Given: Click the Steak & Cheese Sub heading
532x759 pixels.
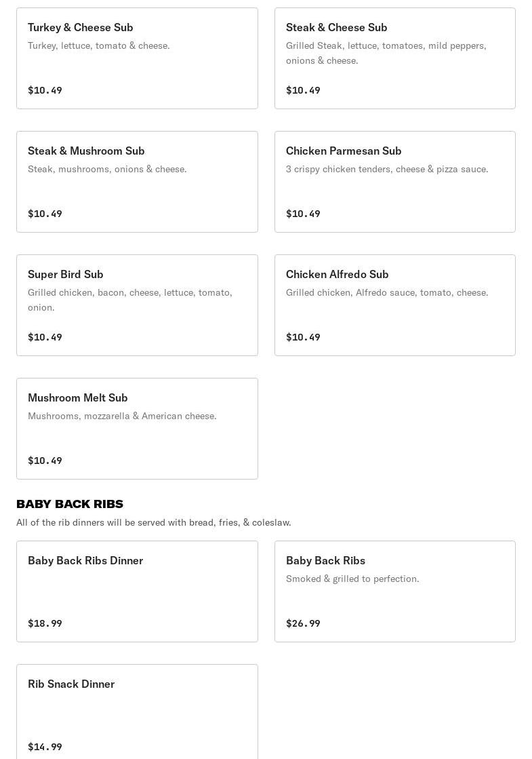Looking at the screenshot, I should 337,28.
